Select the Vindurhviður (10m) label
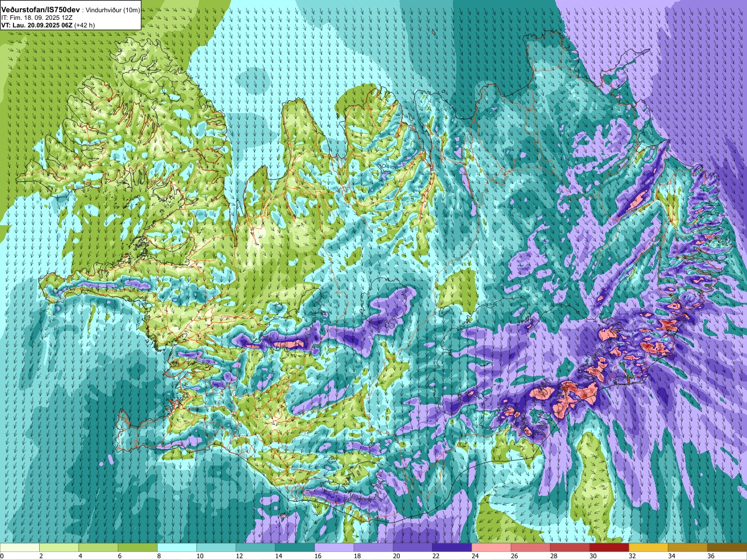 (113, 10)
